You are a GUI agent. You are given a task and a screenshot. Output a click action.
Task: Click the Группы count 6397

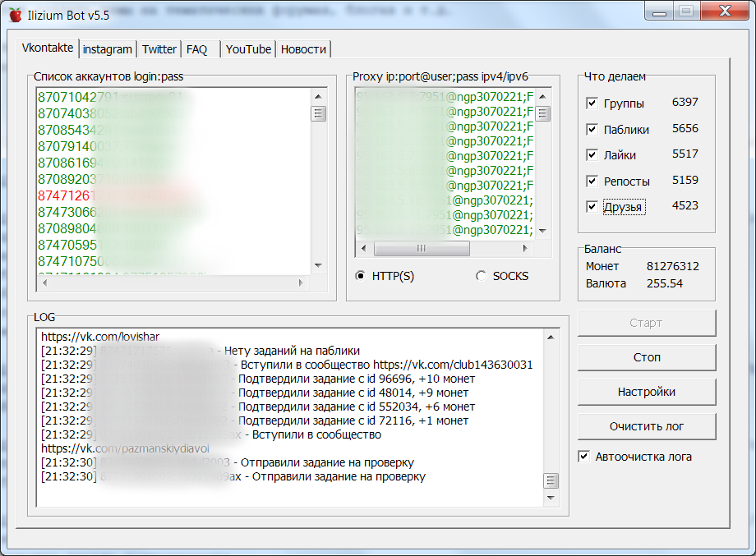point(685,102)
